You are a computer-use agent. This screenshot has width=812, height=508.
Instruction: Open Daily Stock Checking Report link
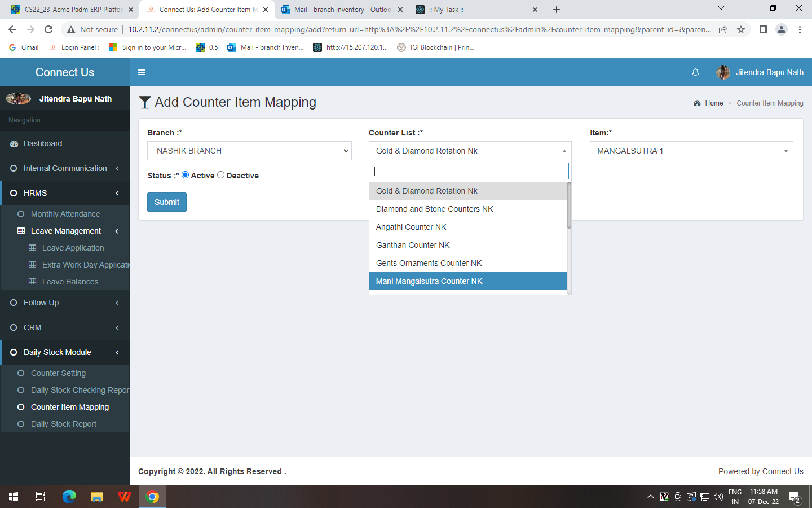[x=80, y=390]
